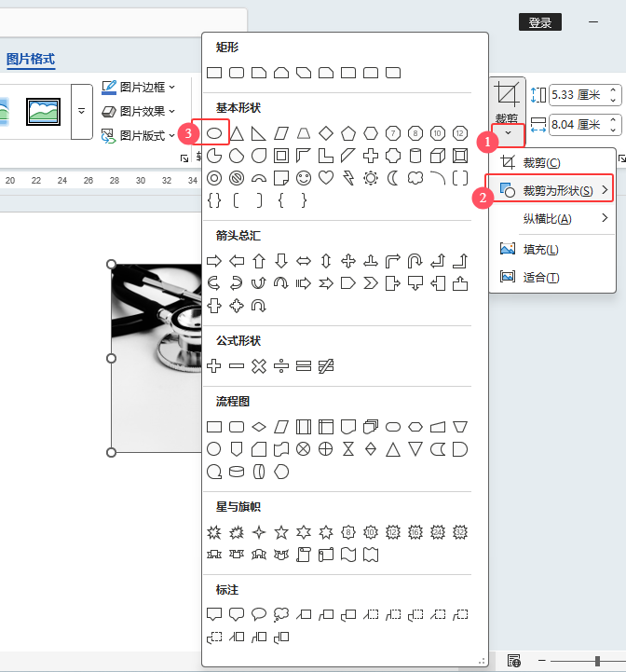The width and height of the screenshot is (626, 672).
Task: Pick the diamond in Basic Shapes
Action: click(326, 133)
